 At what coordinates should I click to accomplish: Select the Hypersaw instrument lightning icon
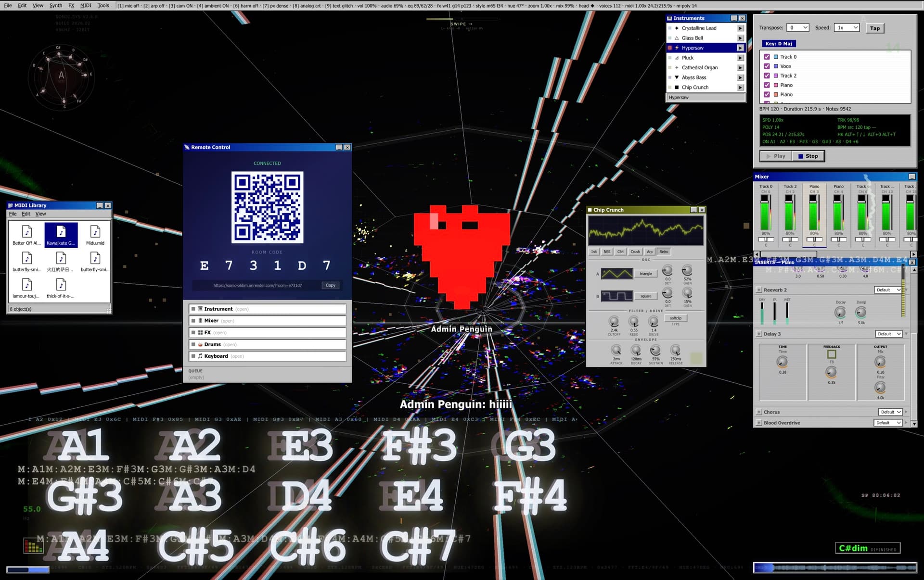[677, 48]
